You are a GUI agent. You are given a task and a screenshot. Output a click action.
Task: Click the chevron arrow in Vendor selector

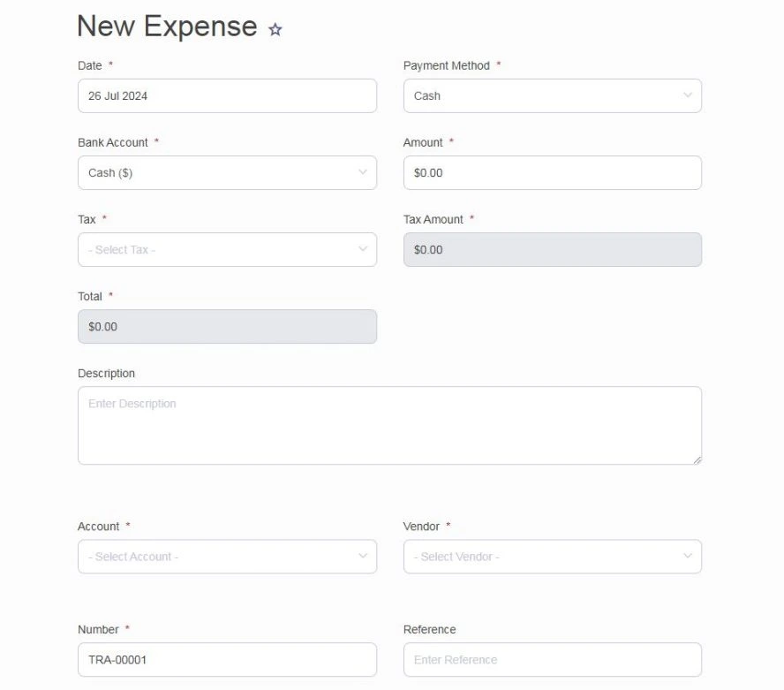pos(688,557)
